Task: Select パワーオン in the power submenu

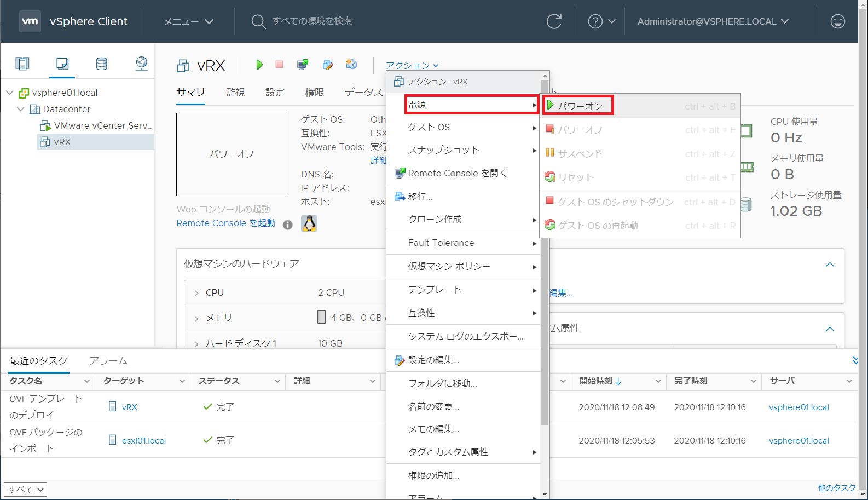Action: click(640, 106)
